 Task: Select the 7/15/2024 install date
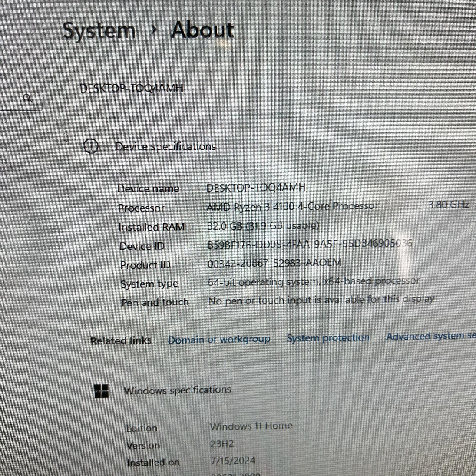pos(233,461)
